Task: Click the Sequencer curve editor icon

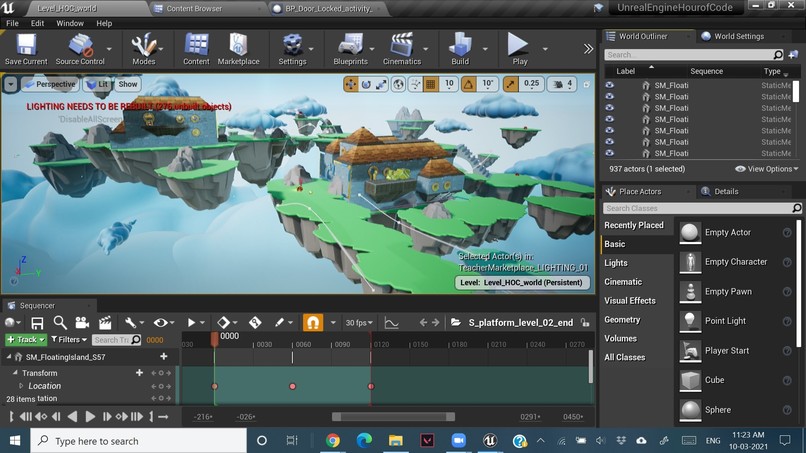Action: [x=392, y=323]
